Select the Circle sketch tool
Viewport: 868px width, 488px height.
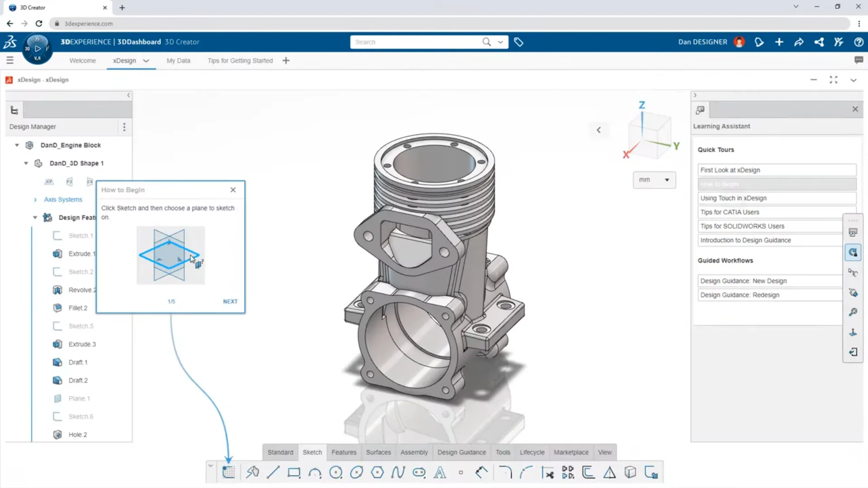click(x=336, y=473)
